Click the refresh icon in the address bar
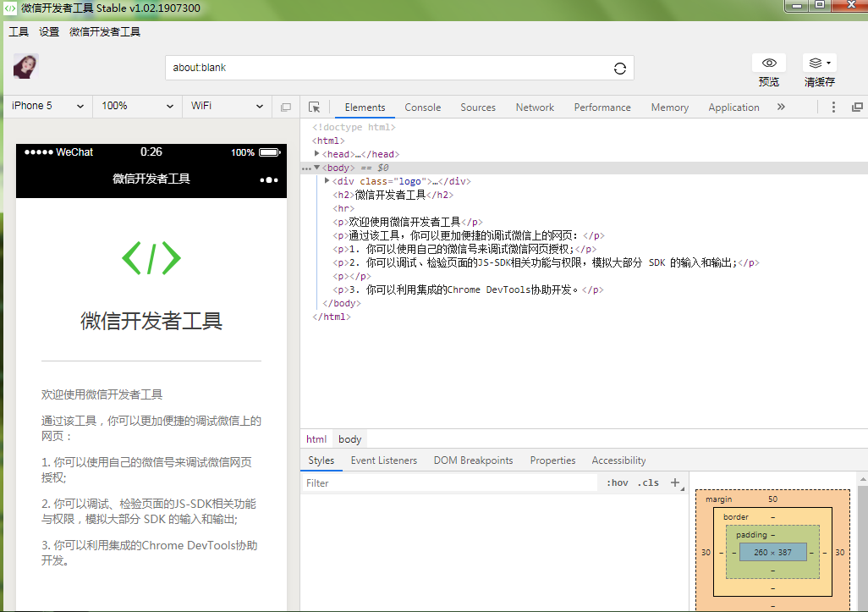868x612 pixels. coord(620,68)
